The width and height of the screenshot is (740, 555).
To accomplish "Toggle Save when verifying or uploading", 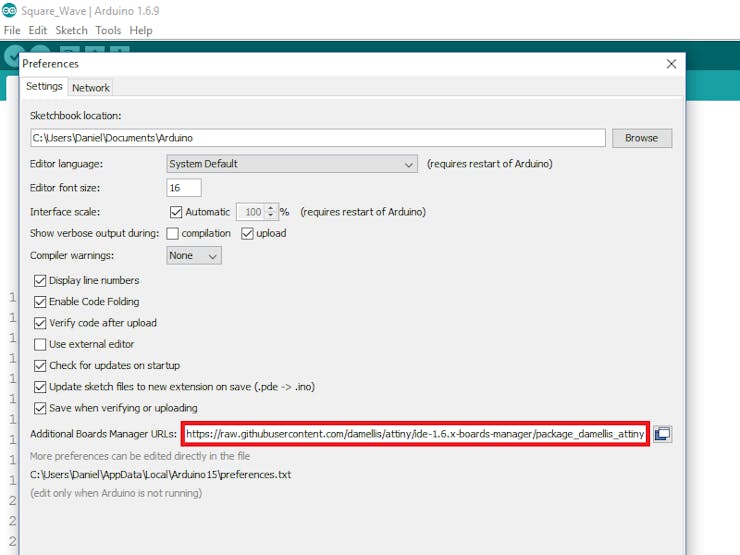I will pos(40,408).
